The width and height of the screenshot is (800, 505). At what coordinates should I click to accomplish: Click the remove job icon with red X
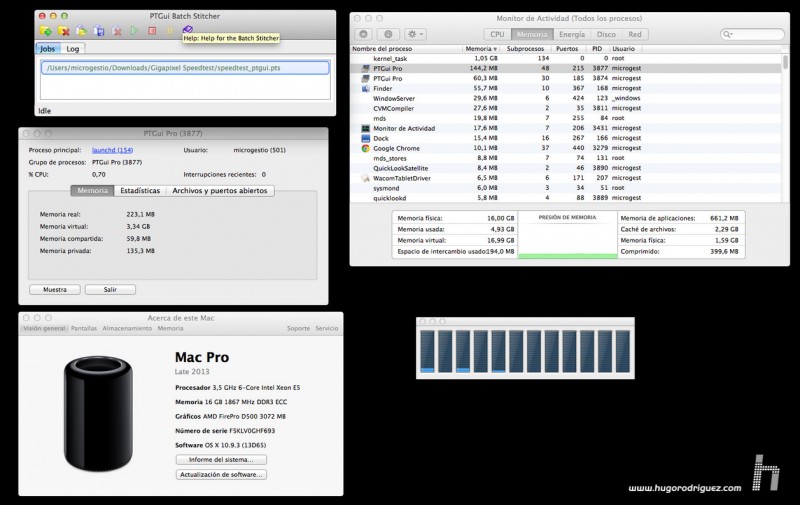click(x=63, y=31)
